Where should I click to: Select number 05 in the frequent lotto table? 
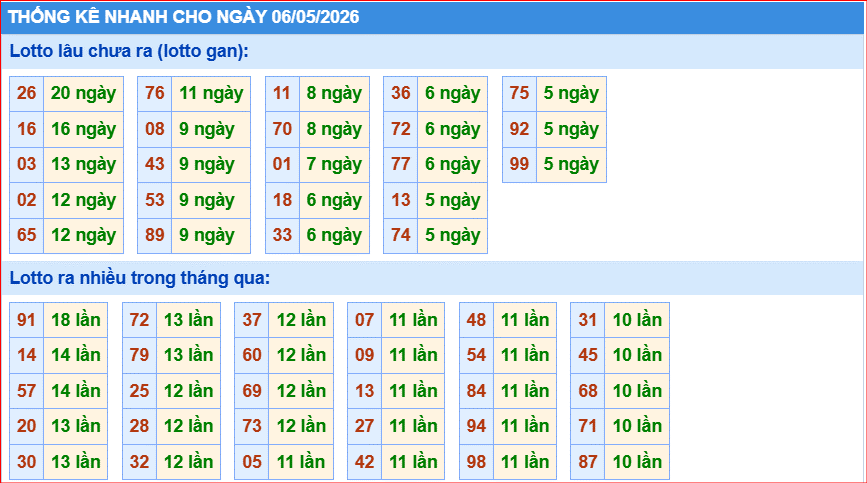click(x=252, y=462)
